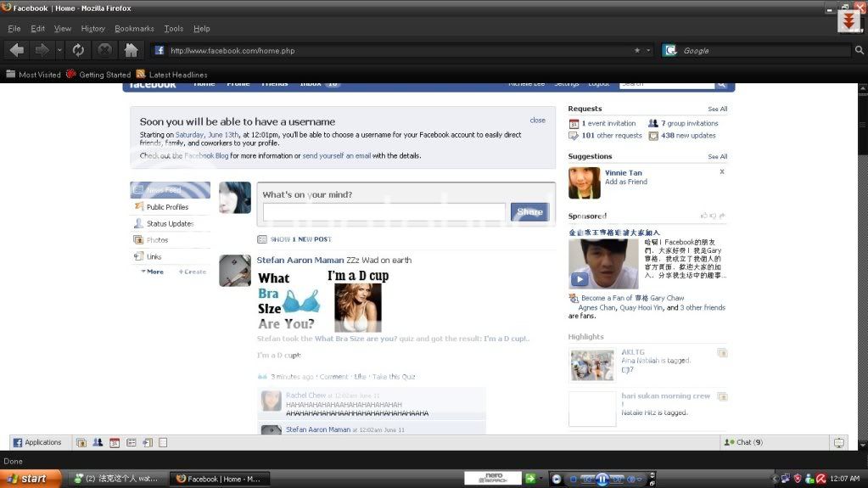Open the 1 event invitation link
The height and width of the screenshot is (488, 868).
(x=608, y=124)
